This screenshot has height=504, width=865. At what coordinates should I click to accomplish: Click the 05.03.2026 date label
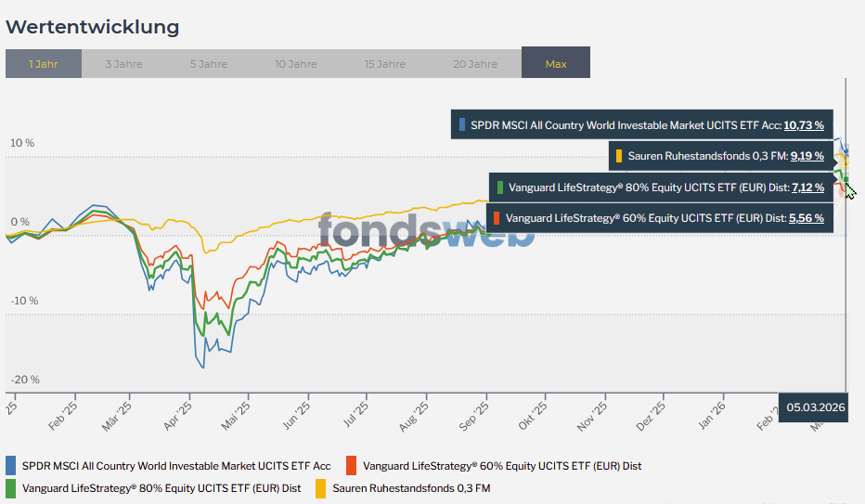point(816,407)
